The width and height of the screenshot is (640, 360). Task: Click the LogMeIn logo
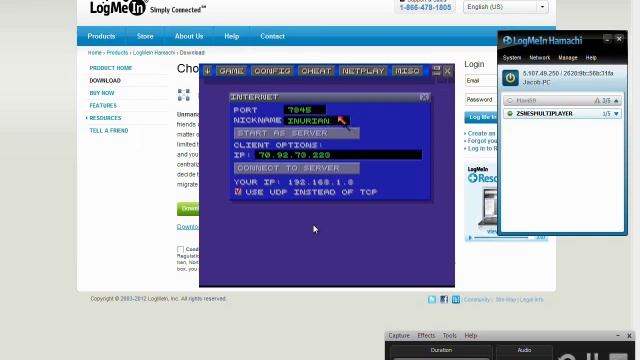118,7
